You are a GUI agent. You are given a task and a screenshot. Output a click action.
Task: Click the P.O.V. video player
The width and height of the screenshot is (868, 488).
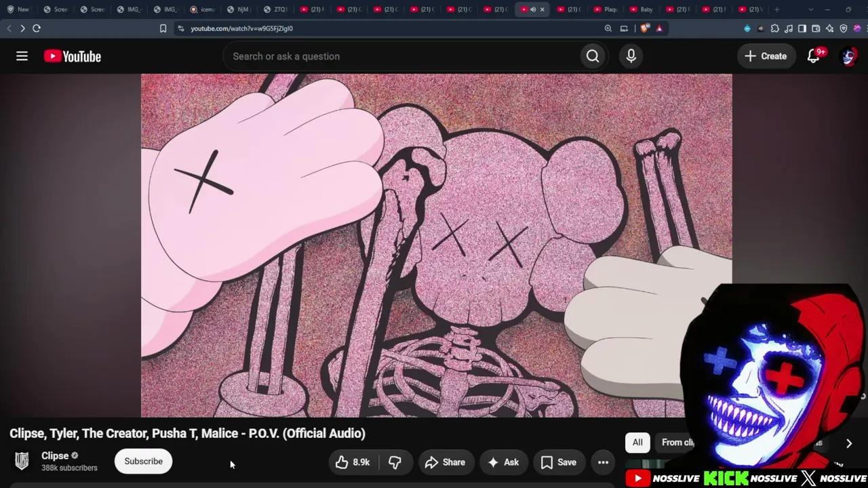tap(436, 245)
